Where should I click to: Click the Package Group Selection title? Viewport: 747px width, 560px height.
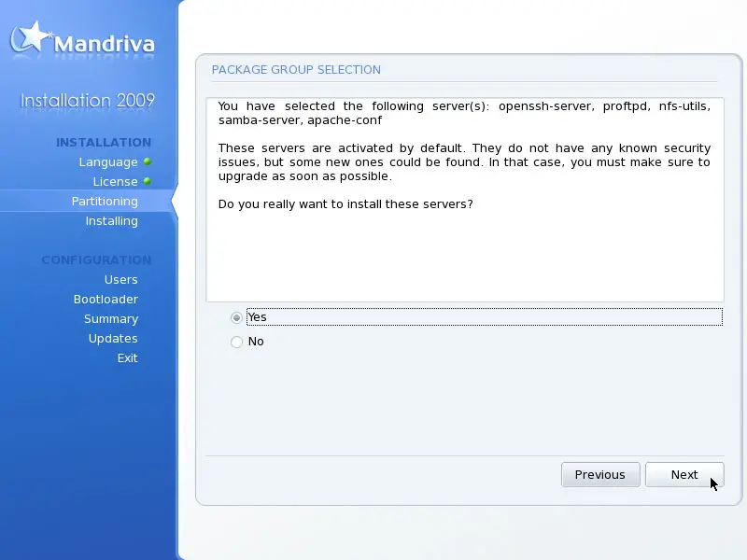296,70
